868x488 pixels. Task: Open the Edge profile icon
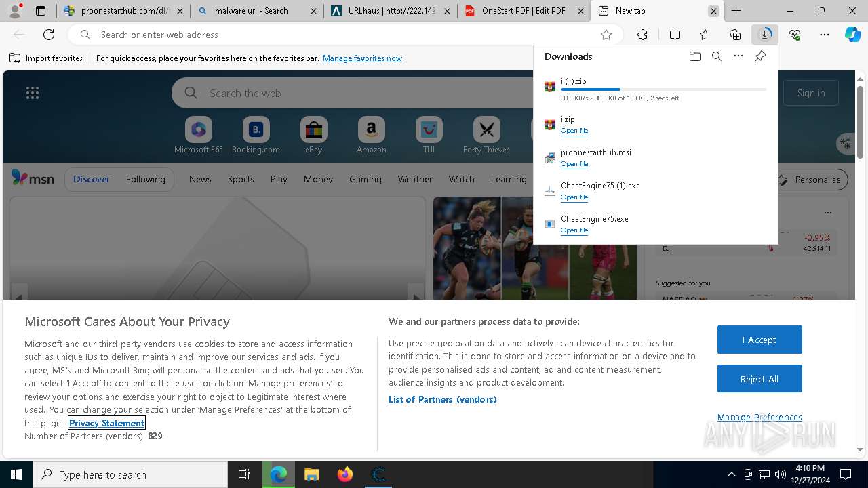point(15,10)
